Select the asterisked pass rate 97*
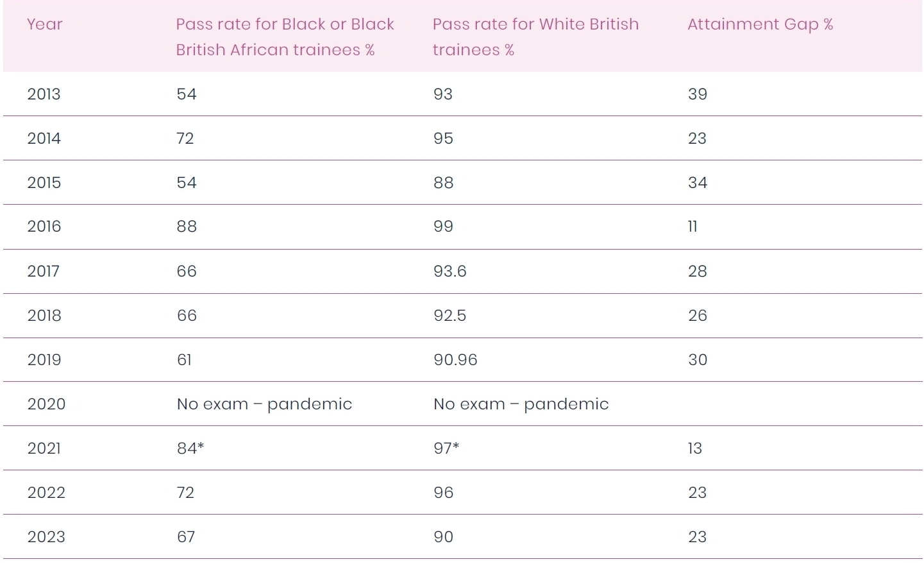Image resolution: width=924 pixels, height=564 pixels. 446,449
